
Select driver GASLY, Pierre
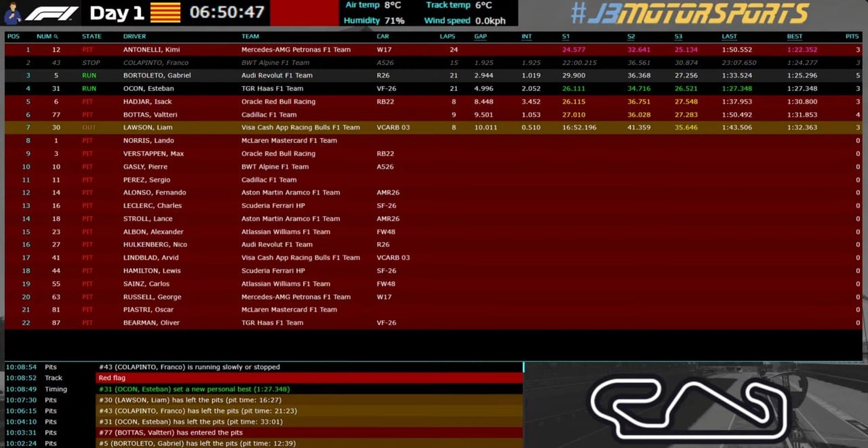pyautogui.click(x=146, y=167)
